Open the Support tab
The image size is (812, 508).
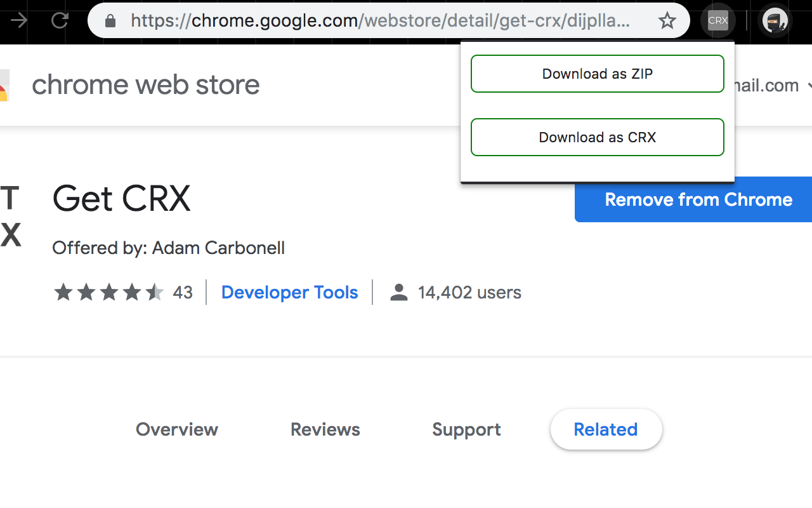coord(466,429)
